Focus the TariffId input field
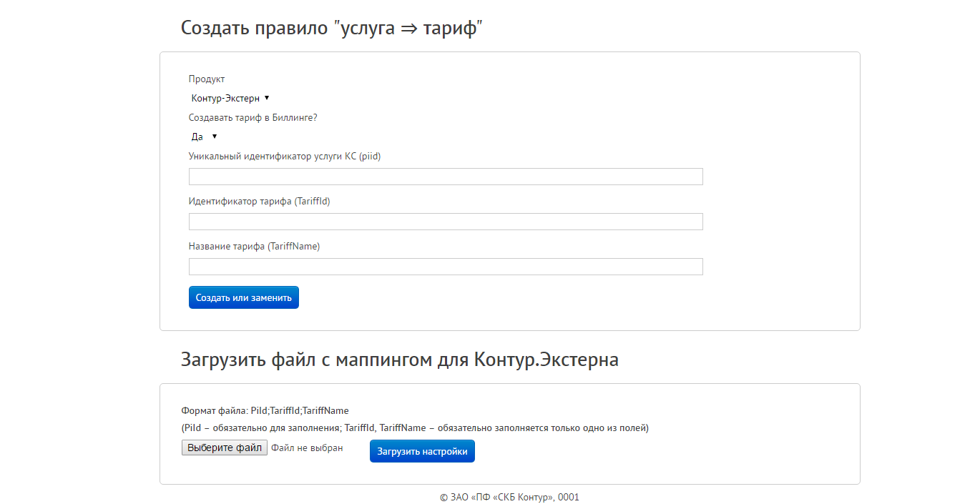980x504 pixels. tap(446, 222)
